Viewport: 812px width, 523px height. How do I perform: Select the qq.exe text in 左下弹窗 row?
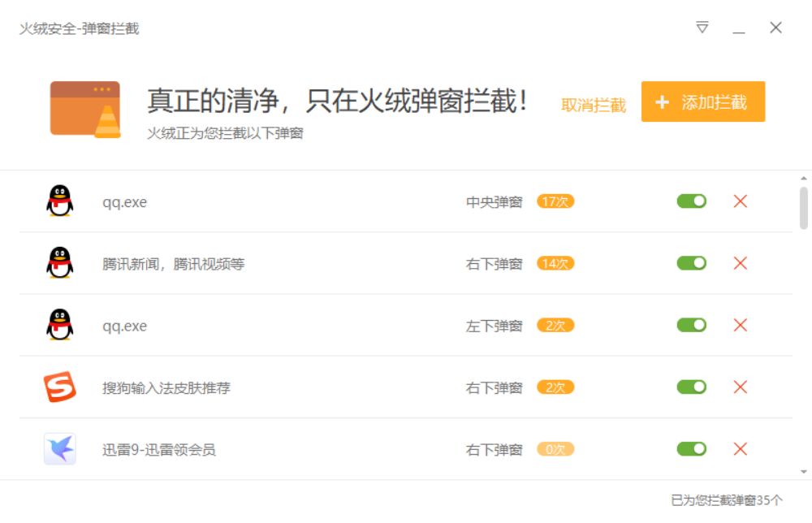[124, 326]
